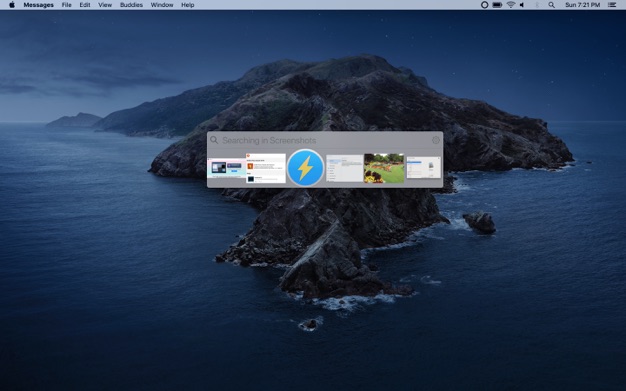Open the lightning bolt app icon
This screenshot has height=391, width=626.
[305, 168]
